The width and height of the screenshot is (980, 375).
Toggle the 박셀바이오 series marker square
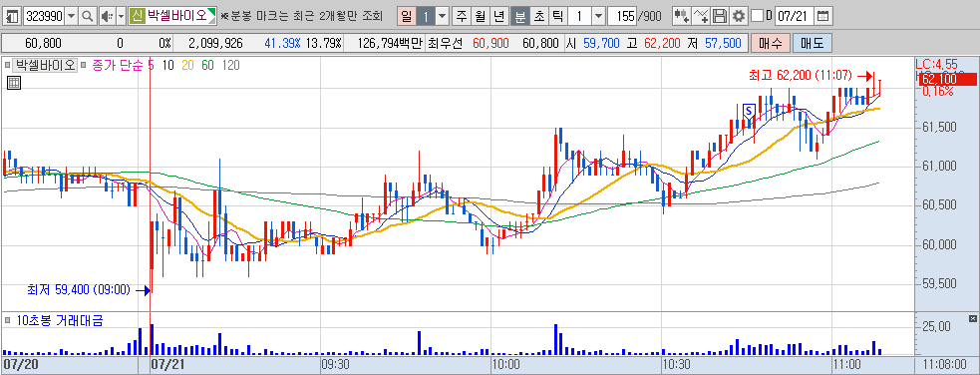point(9,65)
